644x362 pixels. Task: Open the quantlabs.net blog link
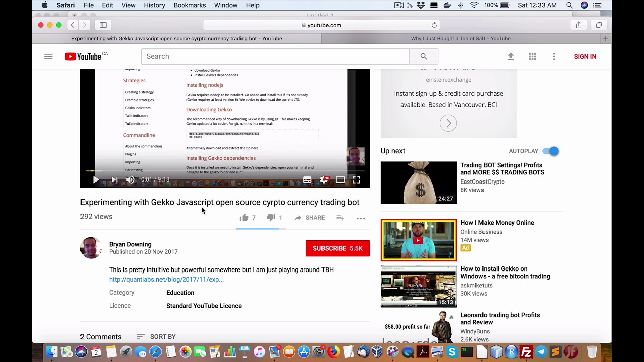click(167, 279)
